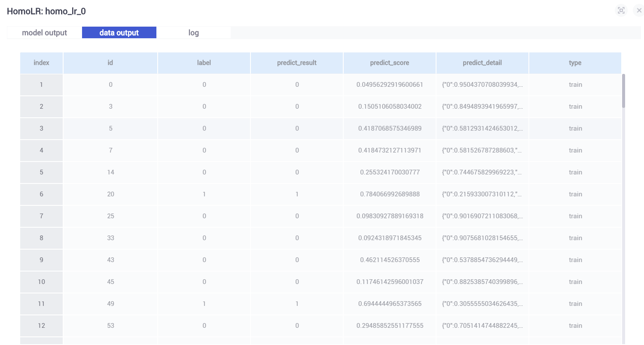This screenshot has width=644, height=345.
Task: Click id cell with value 33
Action: coord(110,238)
